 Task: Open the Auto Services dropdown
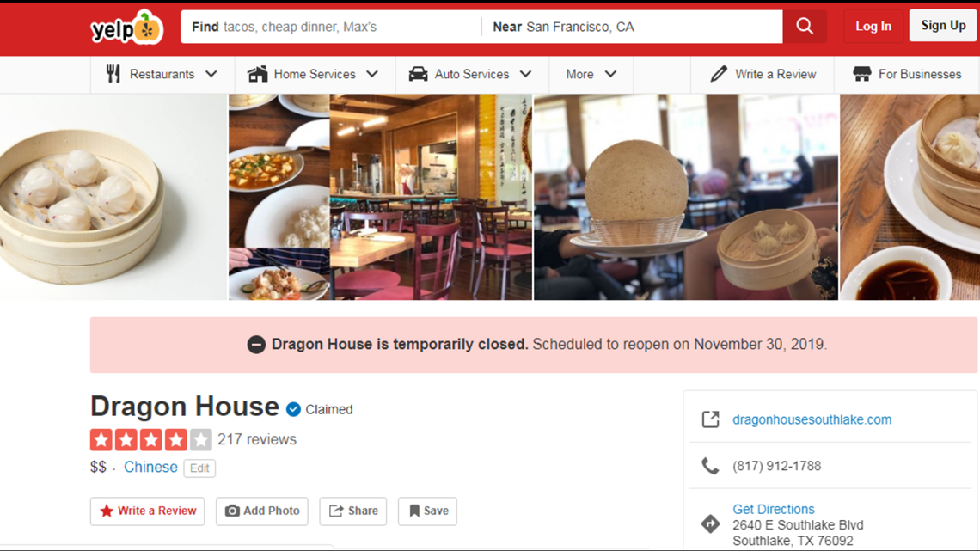point(471,74)
